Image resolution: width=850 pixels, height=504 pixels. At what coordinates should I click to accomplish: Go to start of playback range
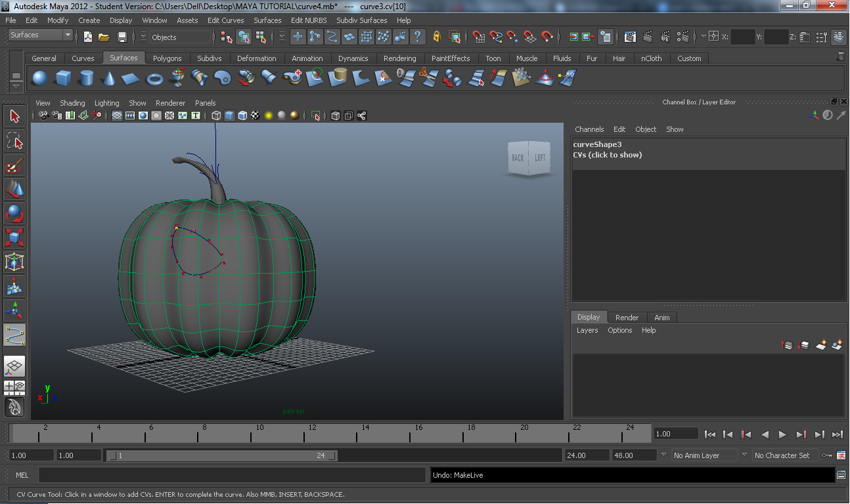point(710,434)
